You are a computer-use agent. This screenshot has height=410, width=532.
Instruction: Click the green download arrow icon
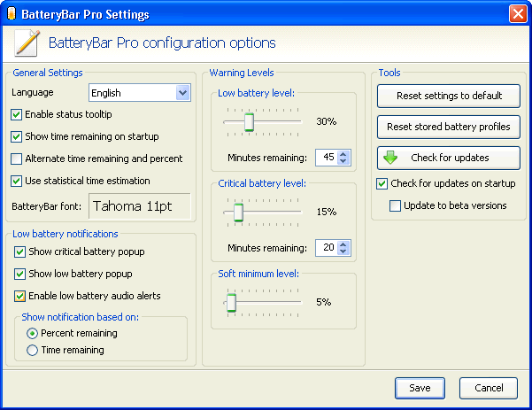tap(390, 158)
